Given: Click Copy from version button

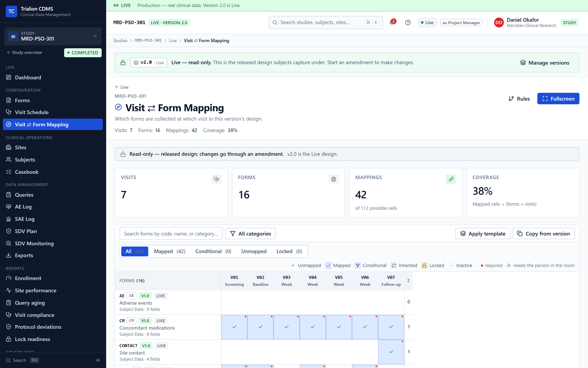Looking at the screenshot, I should (544, 234).
